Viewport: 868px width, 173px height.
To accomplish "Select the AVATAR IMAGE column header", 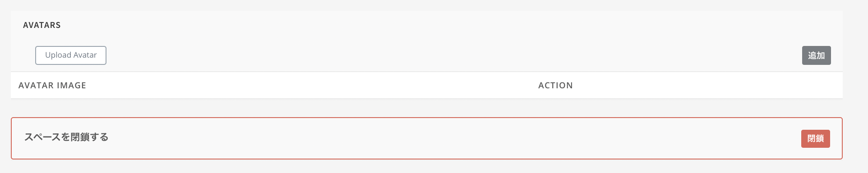I will (x=52, y=86).
